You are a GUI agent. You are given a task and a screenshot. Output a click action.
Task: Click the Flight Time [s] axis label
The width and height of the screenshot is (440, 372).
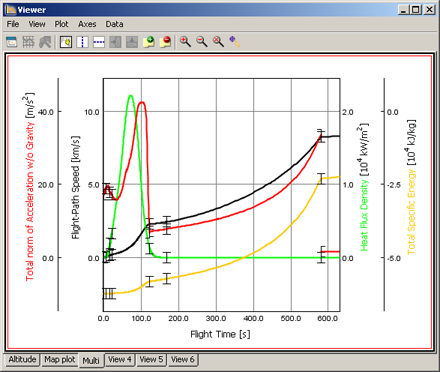tap(220, 334)
